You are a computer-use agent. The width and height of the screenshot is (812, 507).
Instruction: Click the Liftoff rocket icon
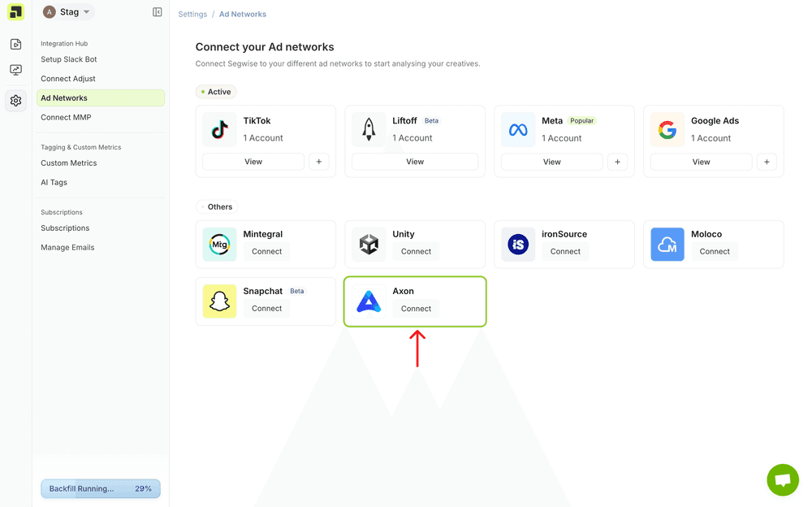click(x=369, y=130)
